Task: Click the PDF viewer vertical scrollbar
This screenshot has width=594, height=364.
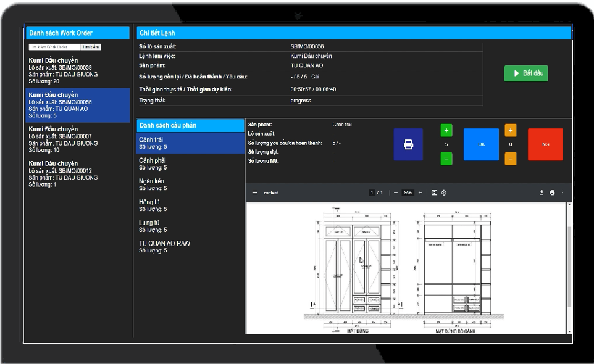Action: tap(569, 265)
